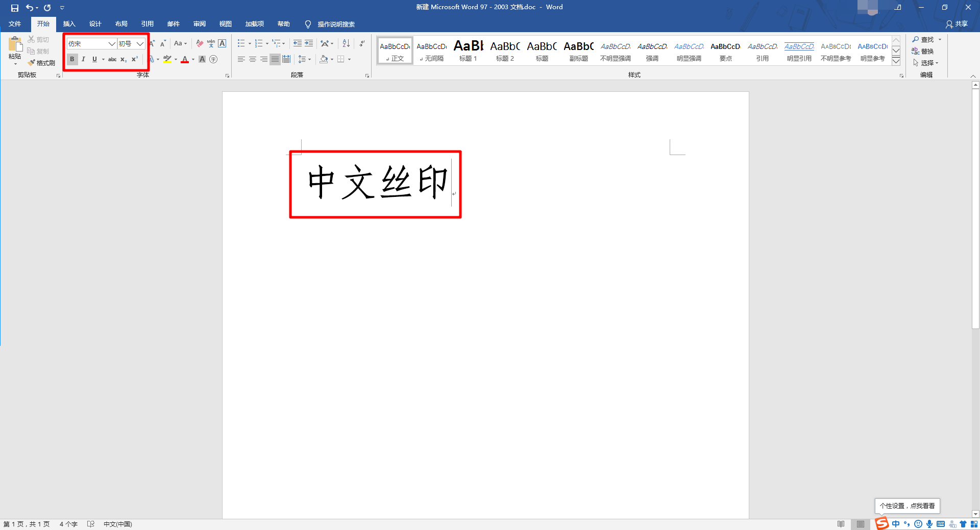
Task: Align text left
Action: coord(241,59)
